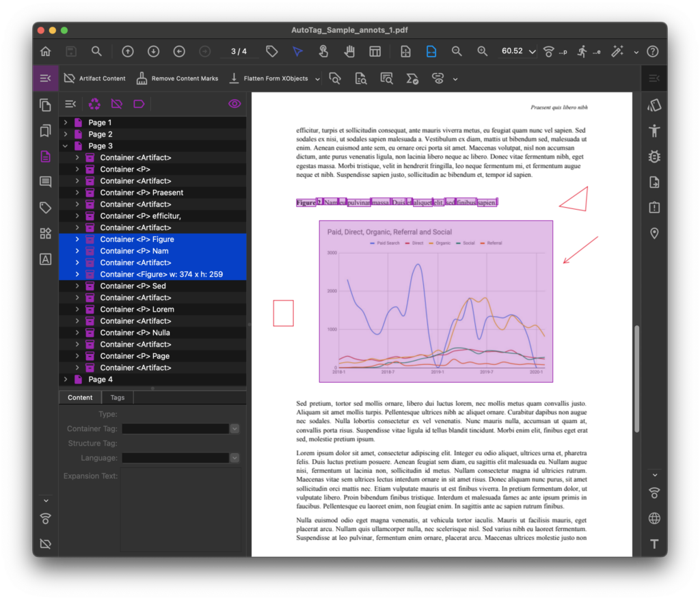Click the chart figure in the document
The image size is (700, 600).
click(436, 301)
